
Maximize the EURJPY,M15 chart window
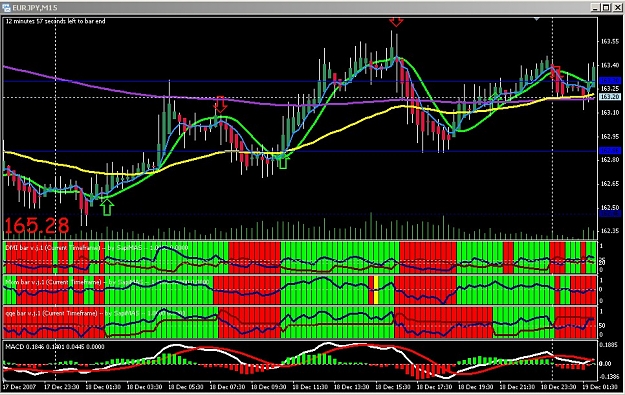pyautogui.click(x=605, y=8)
